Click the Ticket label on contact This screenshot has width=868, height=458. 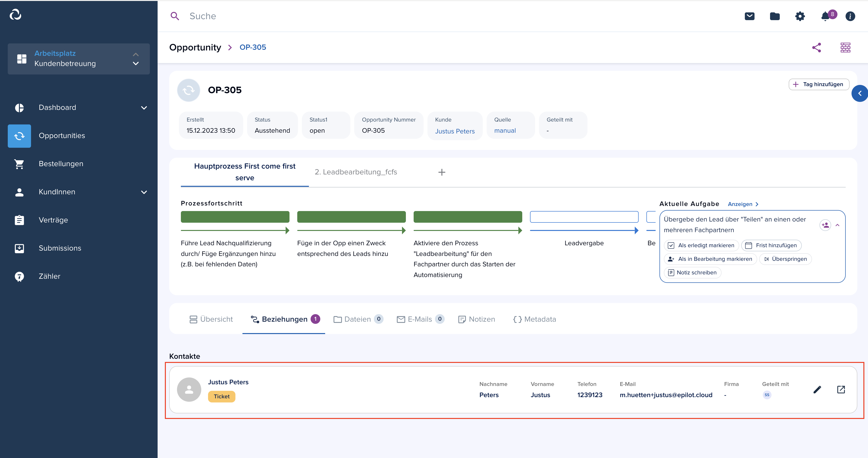click(221, 396)
